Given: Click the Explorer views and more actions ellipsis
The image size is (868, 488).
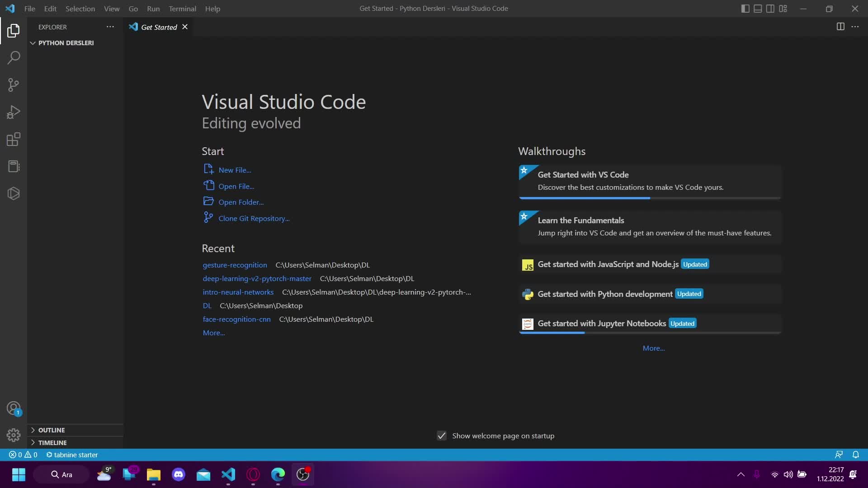Looking at the screenshot, I should point(110,27).
